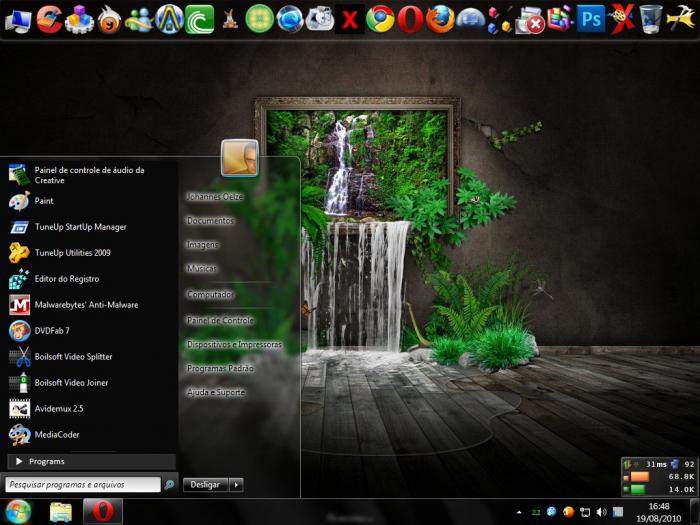Launch the hammer and tools dock icon
The height and width of the screenshot is (525, 700).
click(x=680, y=20)
